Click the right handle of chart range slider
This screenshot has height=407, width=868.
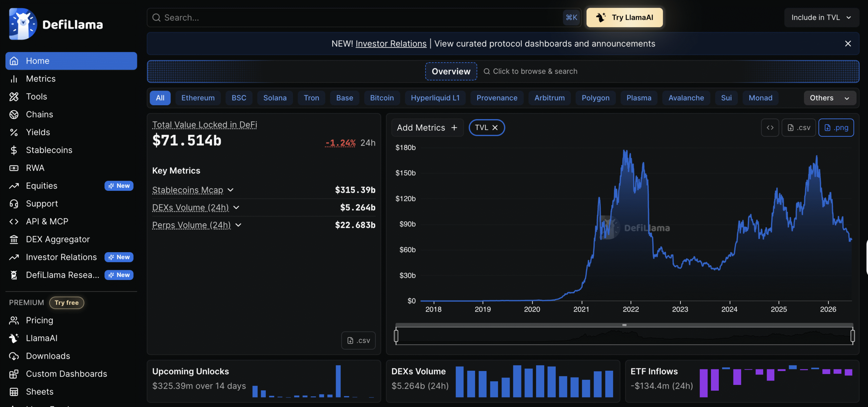852,336
